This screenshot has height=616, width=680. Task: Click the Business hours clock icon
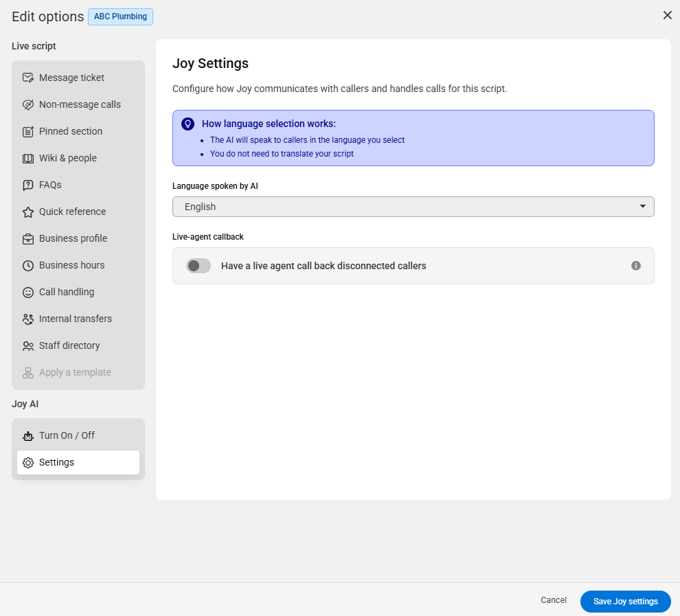(28, 266)
